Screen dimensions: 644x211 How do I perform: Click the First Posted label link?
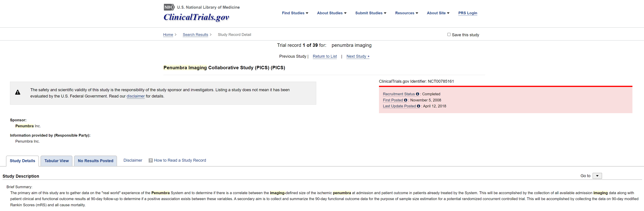pos(393,100)
